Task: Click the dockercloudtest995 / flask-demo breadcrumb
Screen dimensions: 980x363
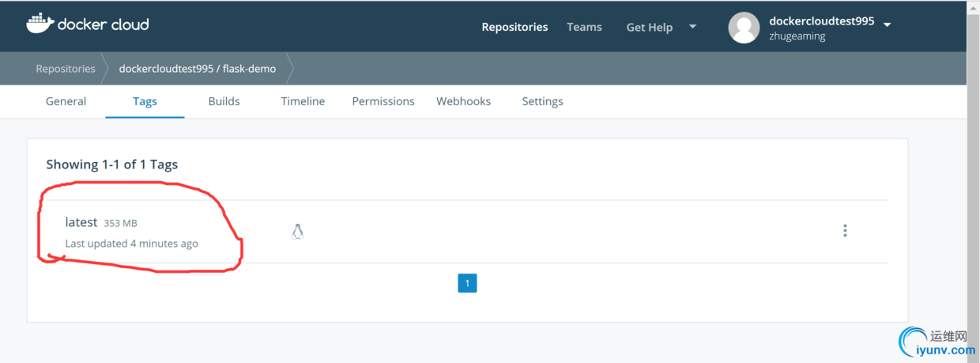Action: (198, 69)
